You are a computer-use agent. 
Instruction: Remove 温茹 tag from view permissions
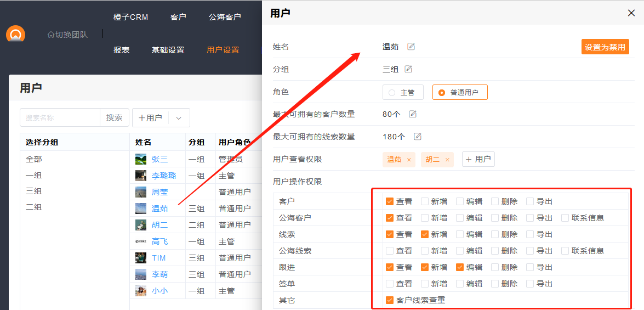409,160
